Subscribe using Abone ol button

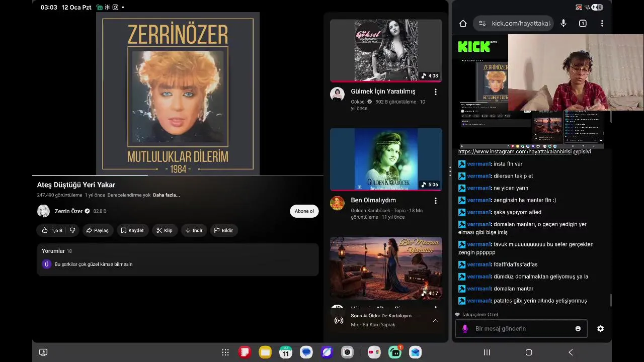pyautogui.click(x=304, y=211)
